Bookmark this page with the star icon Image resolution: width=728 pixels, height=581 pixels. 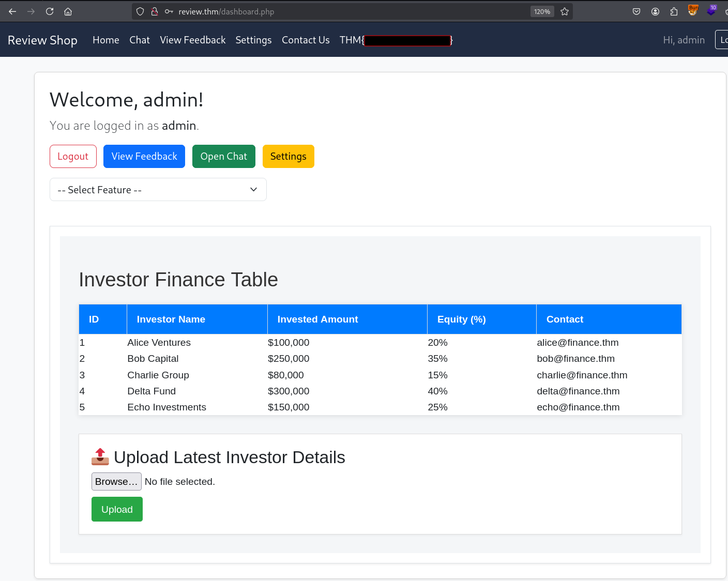[565, 11]
